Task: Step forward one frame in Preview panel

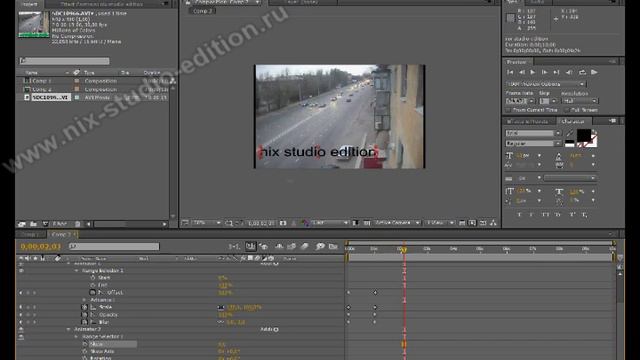Action: [x=544, y=72]
